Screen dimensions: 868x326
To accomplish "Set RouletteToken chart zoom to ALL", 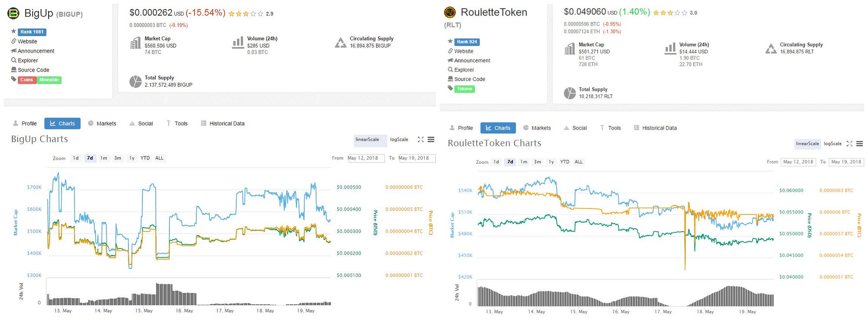I will click(x=579, y=162).
